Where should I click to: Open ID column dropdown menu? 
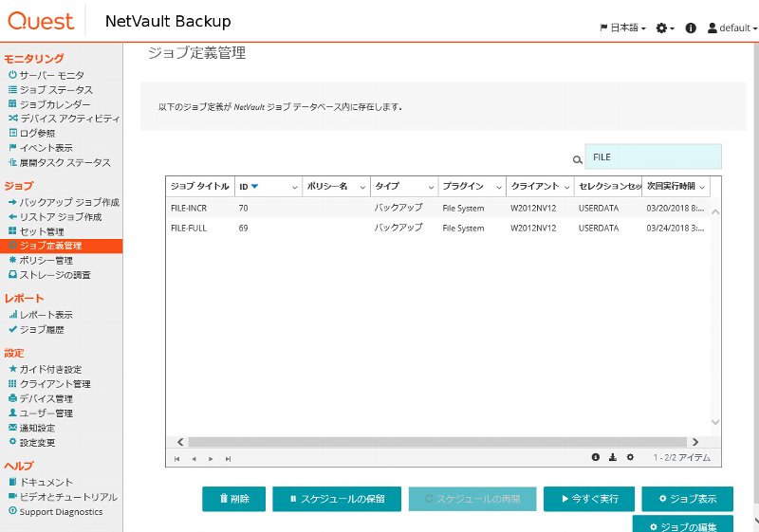[294, 187]
